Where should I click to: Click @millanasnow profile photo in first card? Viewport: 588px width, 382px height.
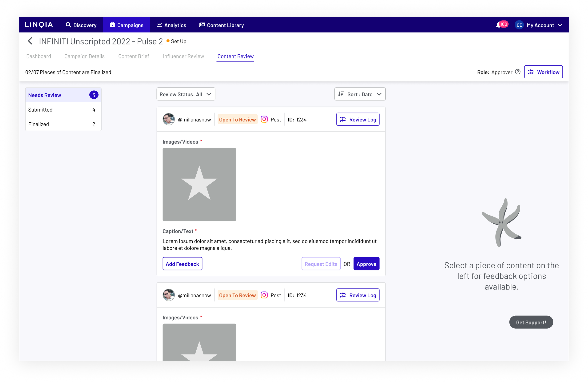(x=169, y=119)
